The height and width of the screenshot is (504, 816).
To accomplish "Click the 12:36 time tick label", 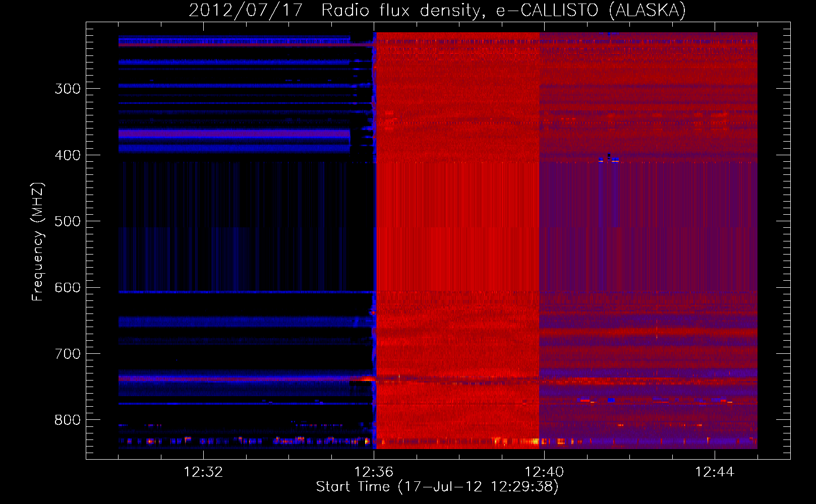I will [374, 472].
